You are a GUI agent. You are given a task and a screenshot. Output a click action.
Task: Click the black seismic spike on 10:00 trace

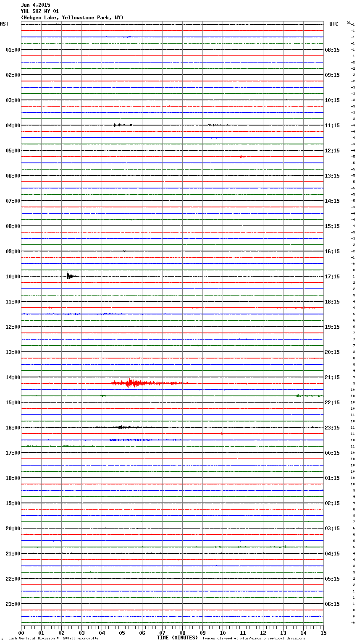(69, 276)
